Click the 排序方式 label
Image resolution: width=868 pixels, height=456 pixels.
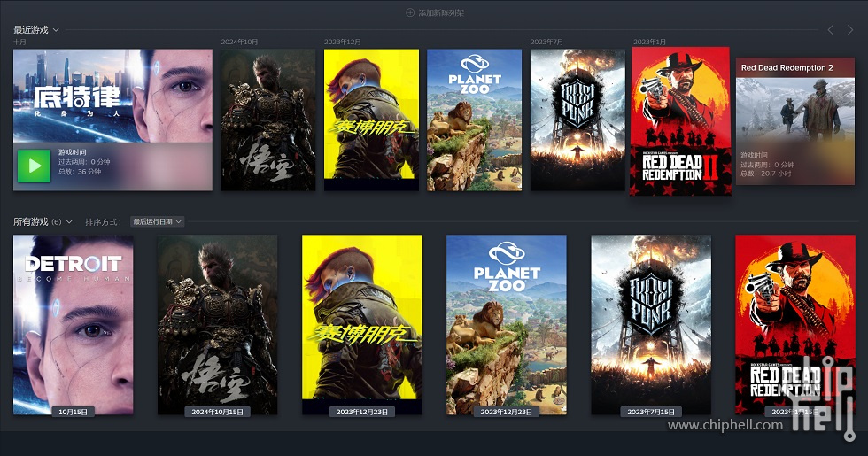103,222
